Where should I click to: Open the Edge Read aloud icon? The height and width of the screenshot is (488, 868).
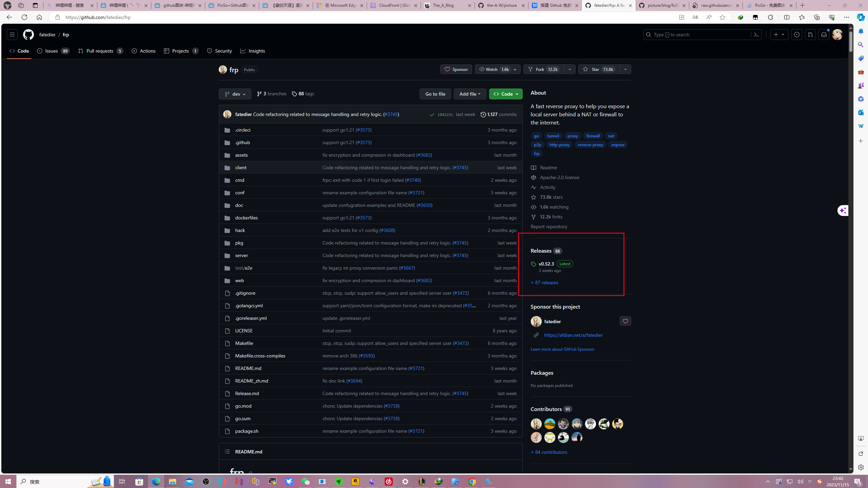(709, 17)
